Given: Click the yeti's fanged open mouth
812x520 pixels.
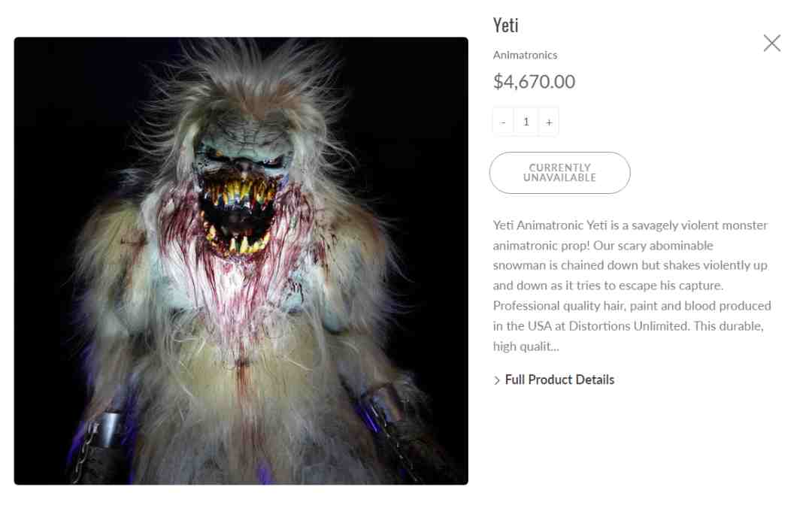Looking at the screenshot, I should (x=237, y=217).
